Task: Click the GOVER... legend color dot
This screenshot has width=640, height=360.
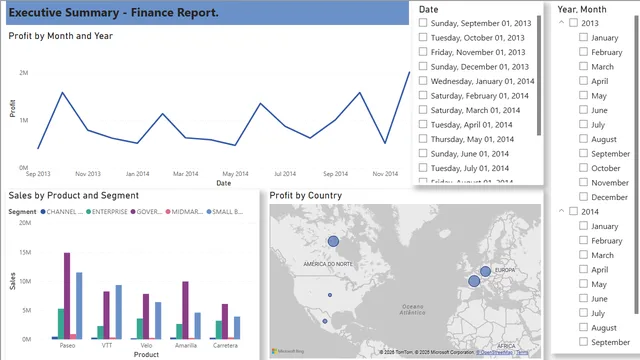Action: (x=133, y=211)
